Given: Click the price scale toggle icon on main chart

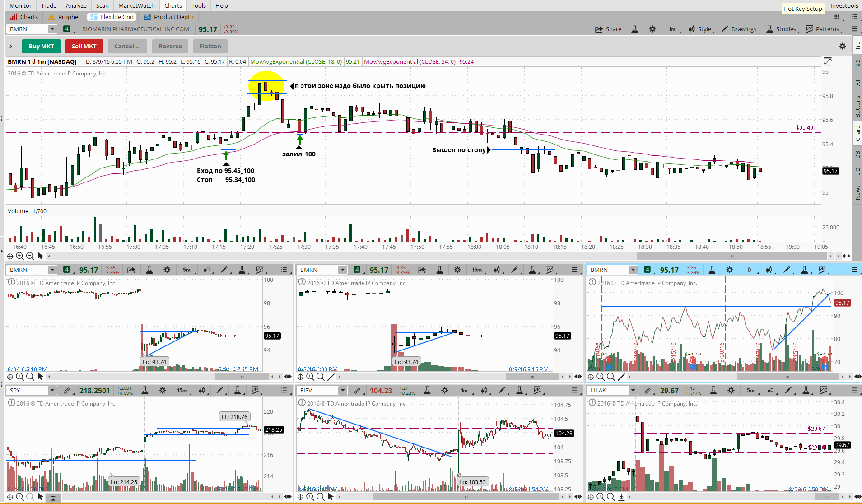Looking at the screenshot, I should pyautogui.click(x=828, y=61).
